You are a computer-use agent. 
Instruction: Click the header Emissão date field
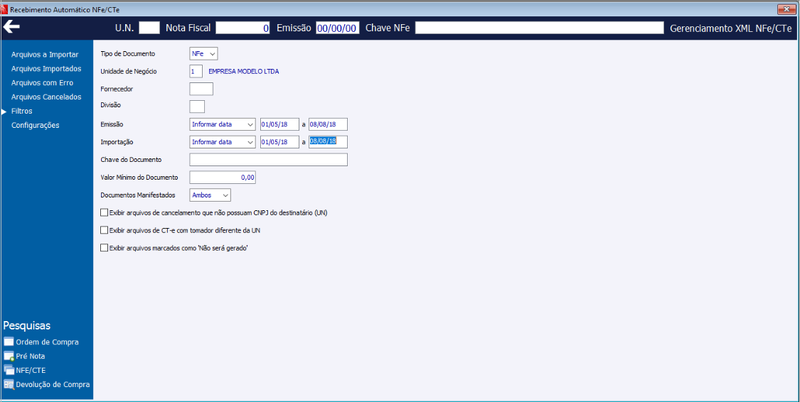pos(337,28)
